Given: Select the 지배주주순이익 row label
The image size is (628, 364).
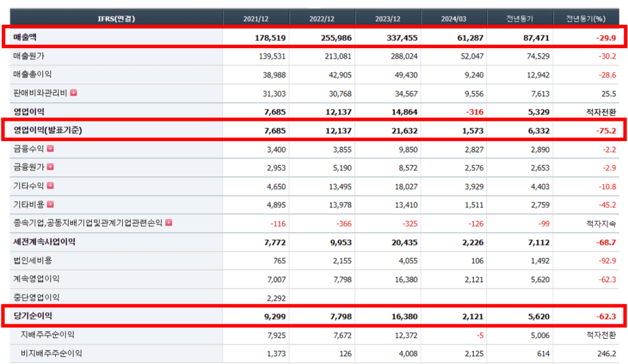Looking at the screenshot, I should [47, 335].
